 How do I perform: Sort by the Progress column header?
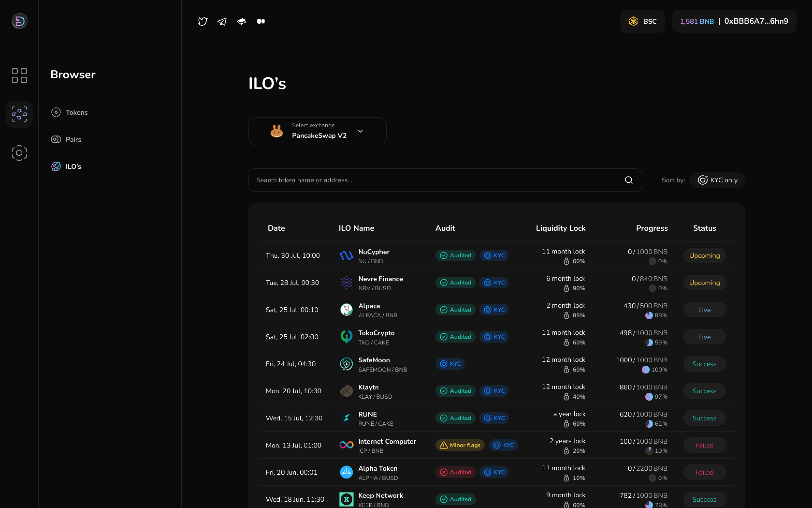coord(652,228)
